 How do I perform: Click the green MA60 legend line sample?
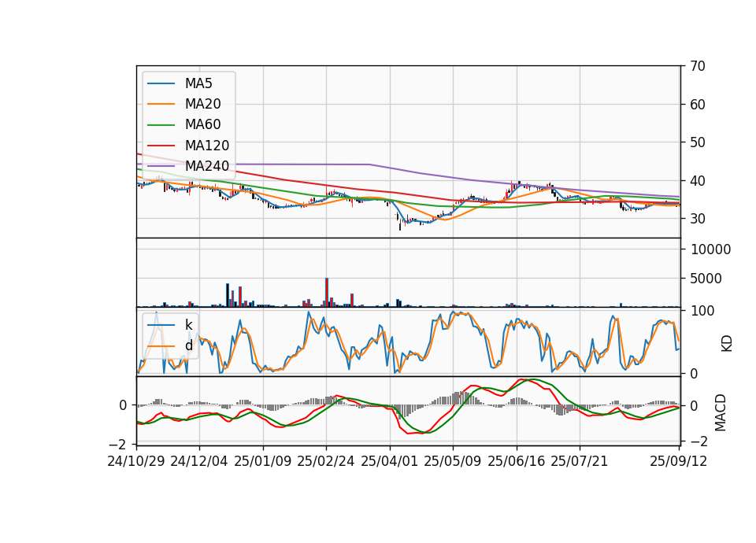(x=161, y=125)
